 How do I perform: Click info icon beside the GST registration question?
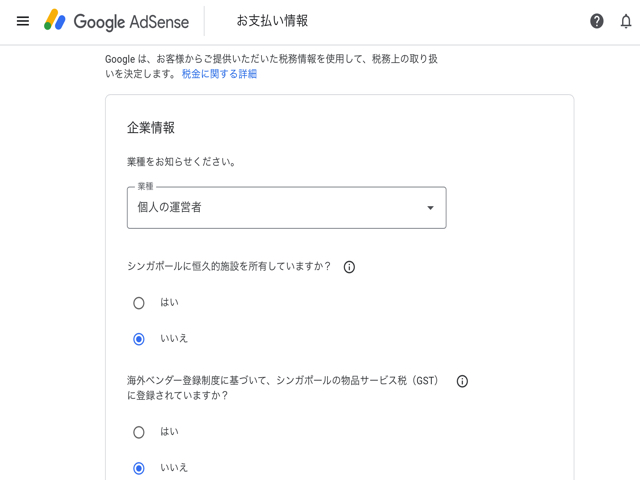(x=462, y=381)
